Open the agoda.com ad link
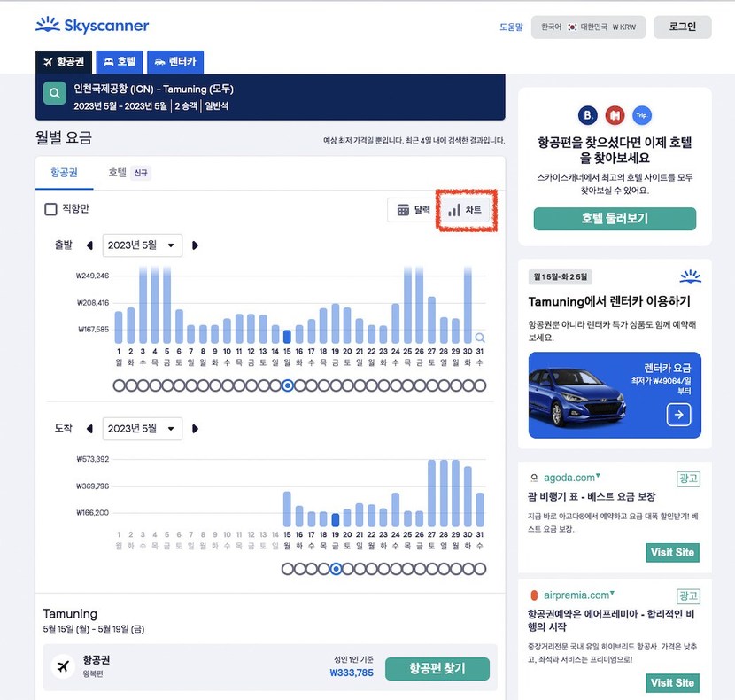The image size is (735, 700). click(x=569, y=478)
